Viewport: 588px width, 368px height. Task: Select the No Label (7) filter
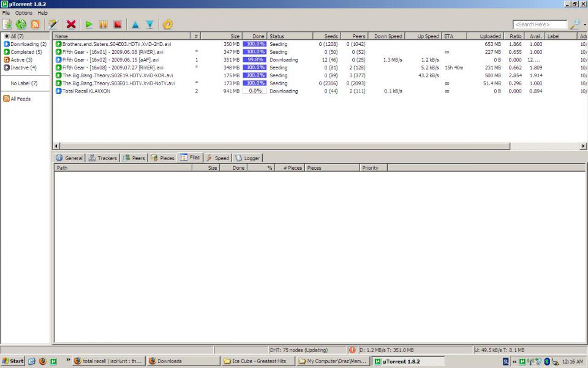(x=24, y=83)
